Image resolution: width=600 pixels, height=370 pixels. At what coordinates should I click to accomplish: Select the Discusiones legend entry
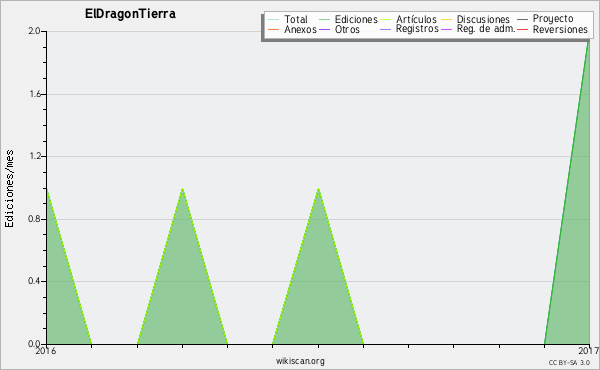(483, 19)
